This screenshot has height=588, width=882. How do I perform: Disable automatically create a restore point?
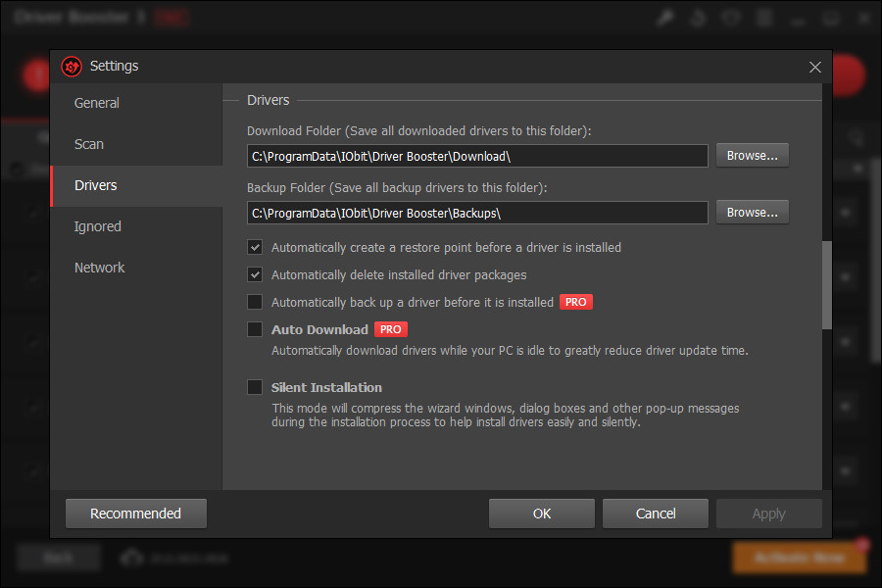click(255, 247)
